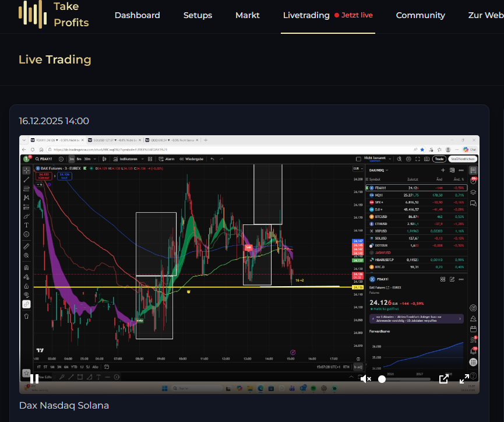Open the Community page
Screen dimensions: 504x422
(x=420, y=15)
